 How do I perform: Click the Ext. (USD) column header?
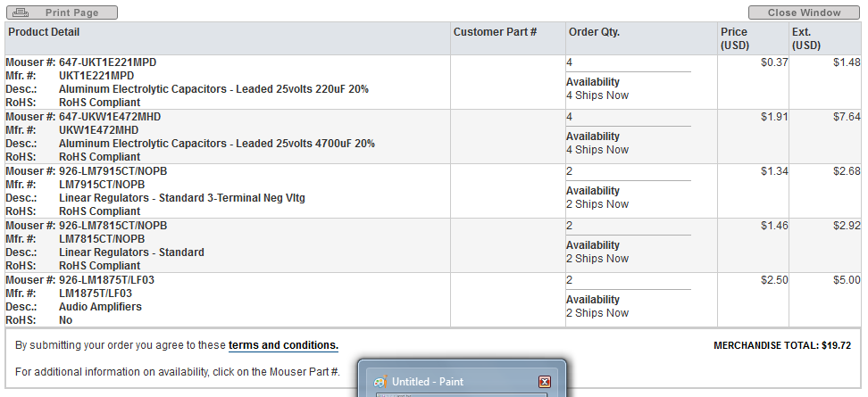(805, 38)
